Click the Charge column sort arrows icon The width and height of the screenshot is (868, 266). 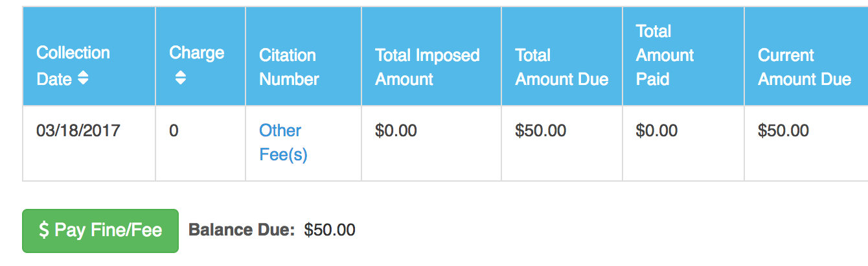[x=181, y=79]
